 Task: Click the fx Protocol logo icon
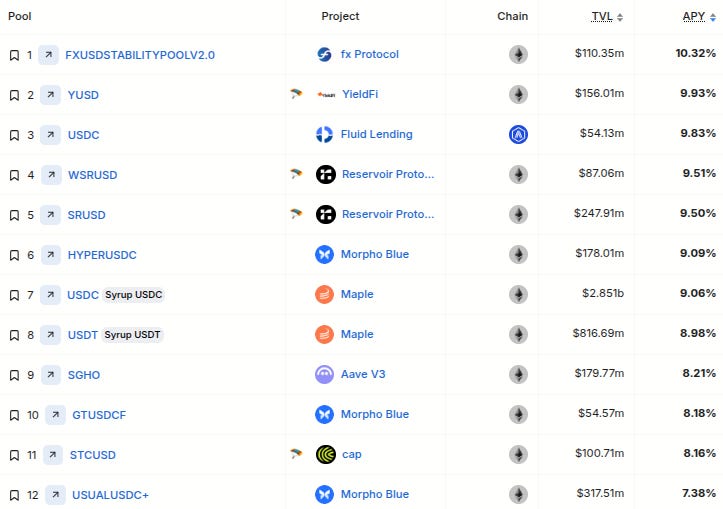click(x=325, y=54)
